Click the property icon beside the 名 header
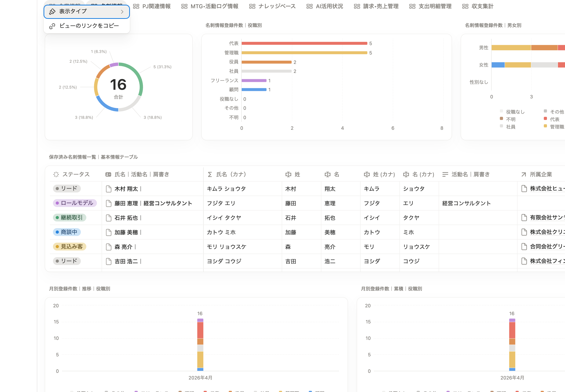Image resolution: width=565 pixels, height=392 pixels. [x=327, y=174]
